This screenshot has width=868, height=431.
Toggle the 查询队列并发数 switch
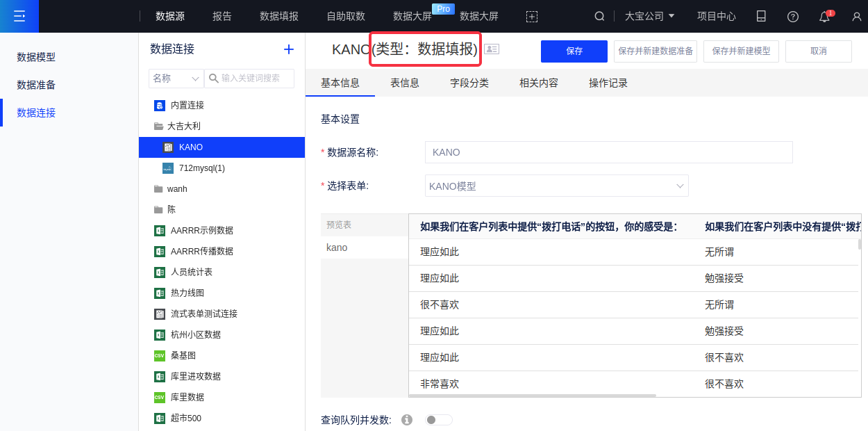(438, 420)
